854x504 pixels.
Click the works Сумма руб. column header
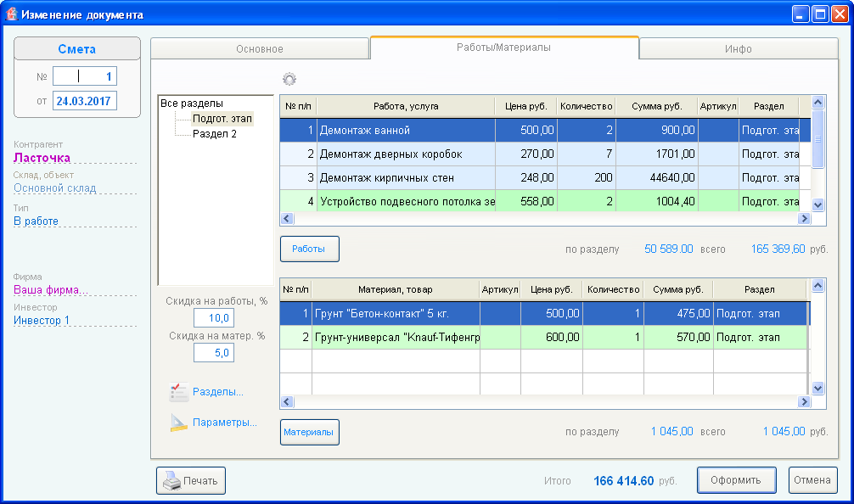(x=657, y=106)
